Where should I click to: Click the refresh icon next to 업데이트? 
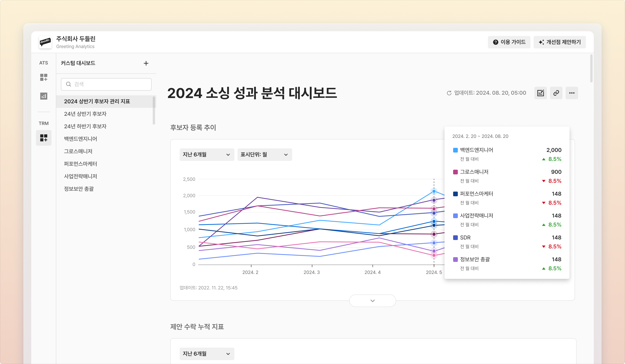[x=449, y=93]
